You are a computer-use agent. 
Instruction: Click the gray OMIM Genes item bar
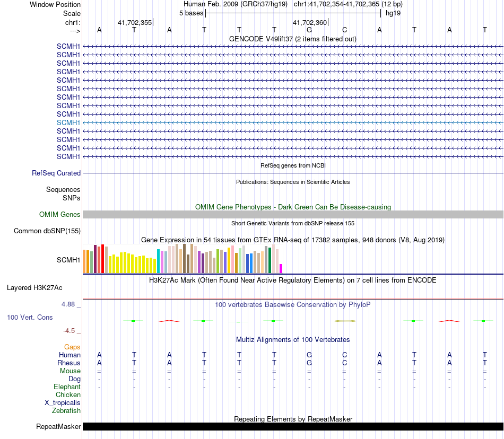pyautogui.click(x=293, y=215)
